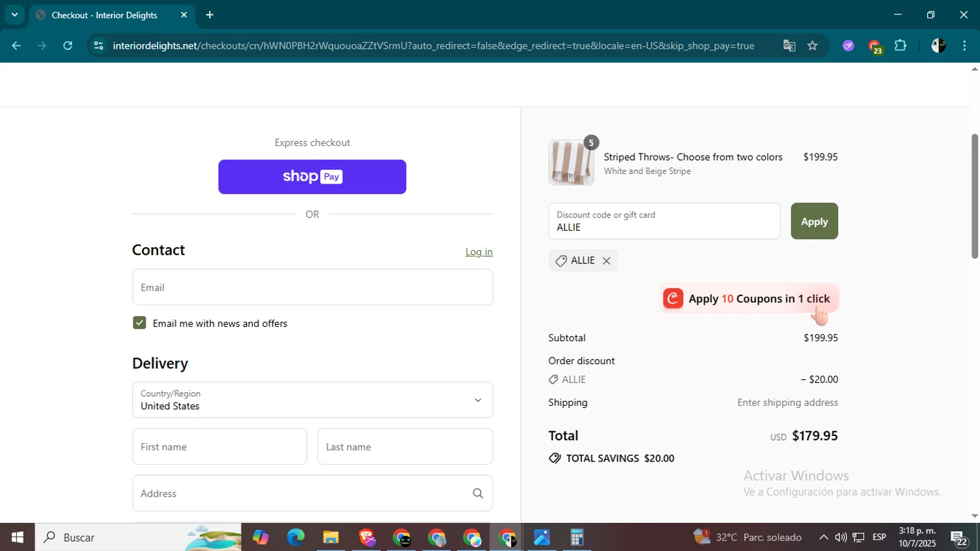The height and width of the screenshot is (551, 980).
Task: Switch the ESP input language
Action: coord(879,537)
